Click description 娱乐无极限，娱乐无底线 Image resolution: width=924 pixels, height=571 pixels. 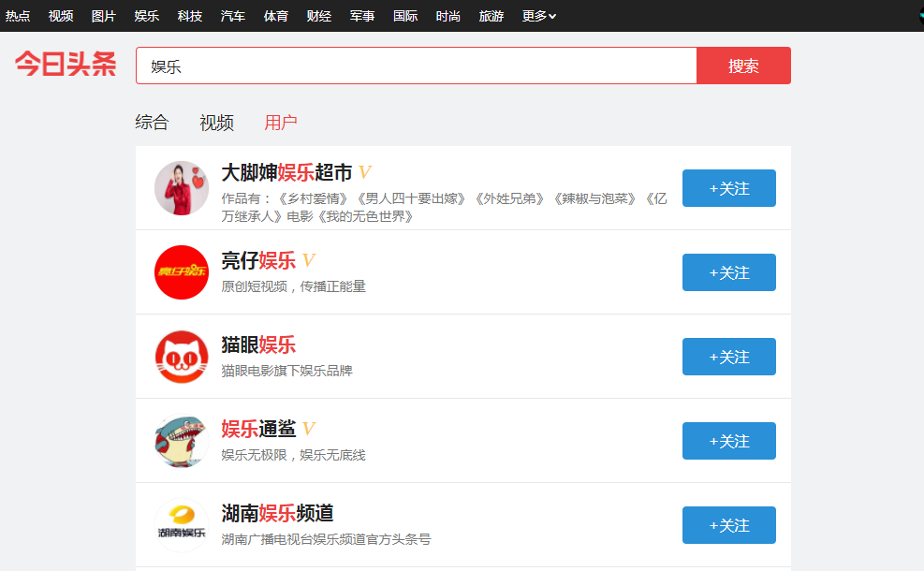coord(293,455)
